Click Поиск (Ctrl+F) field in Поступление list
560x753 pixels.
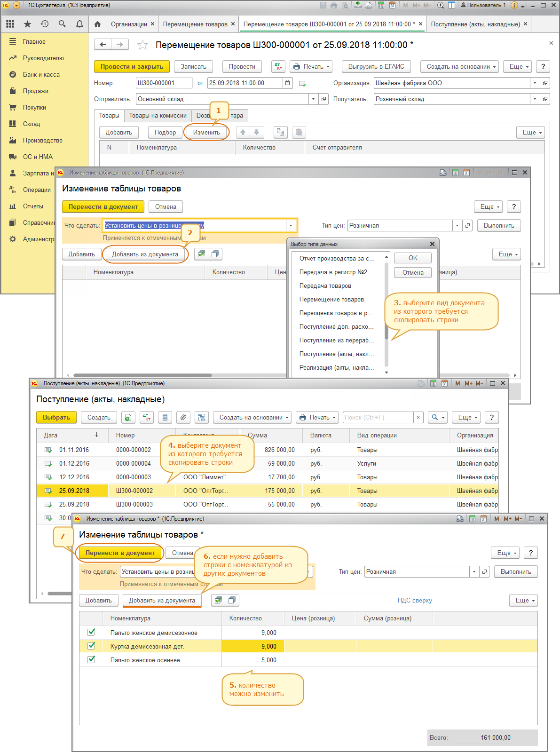[x=379, y=418]
